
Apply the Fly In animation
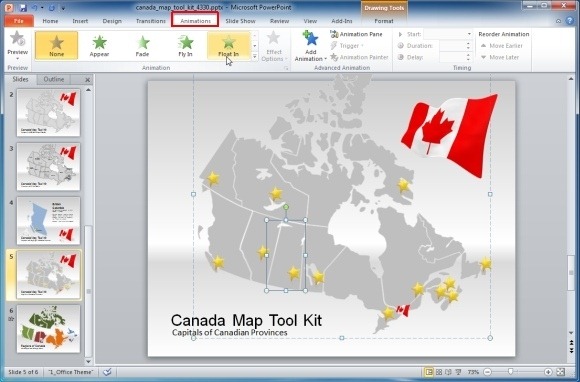click(185, 45)
